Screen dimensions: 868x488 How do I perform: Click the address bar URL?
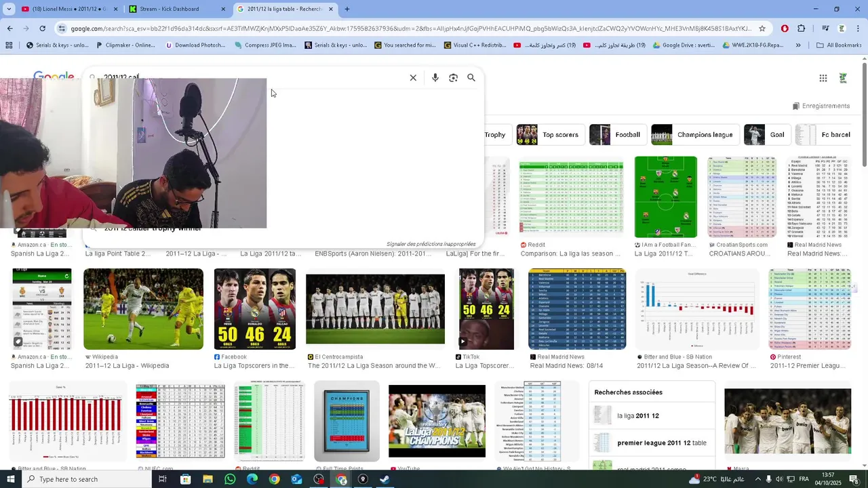(x=410, y=28)
